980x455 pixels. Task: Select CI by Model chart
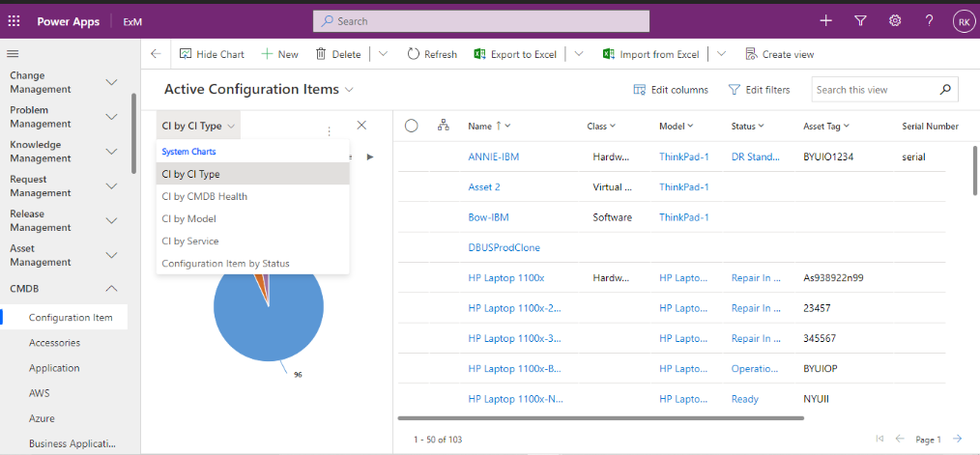click(x=252, y=218)
